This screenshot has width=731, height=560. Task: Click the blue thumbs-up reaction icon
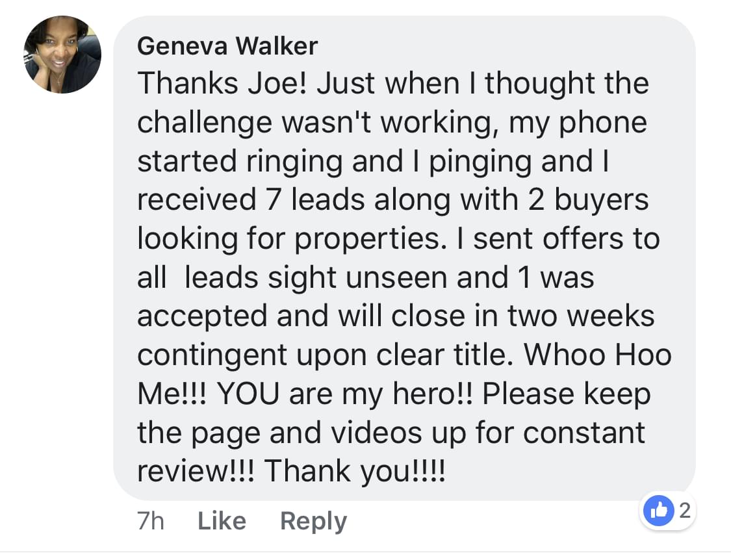pos(655,511)
